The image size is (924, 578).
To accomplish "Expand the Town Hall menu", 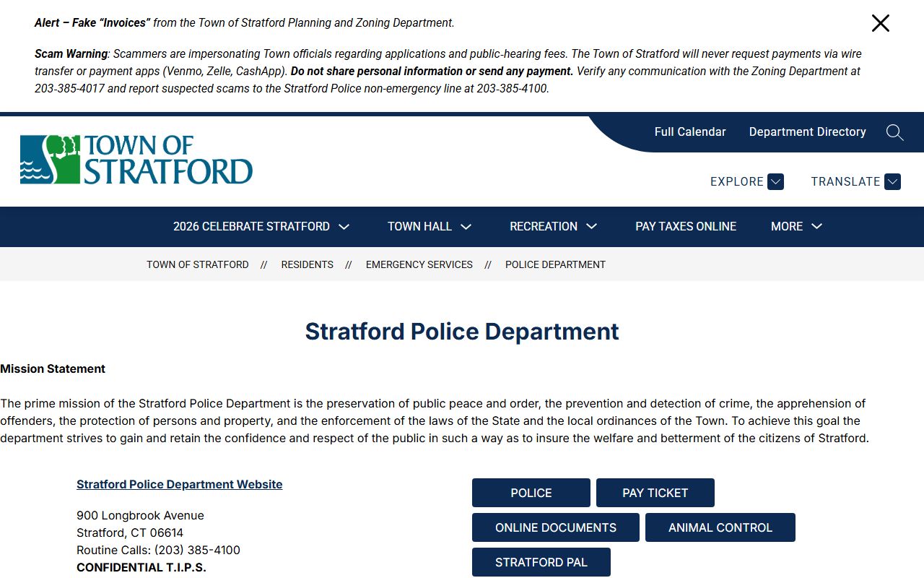I will pyautogui.click(x=430, y=226).
